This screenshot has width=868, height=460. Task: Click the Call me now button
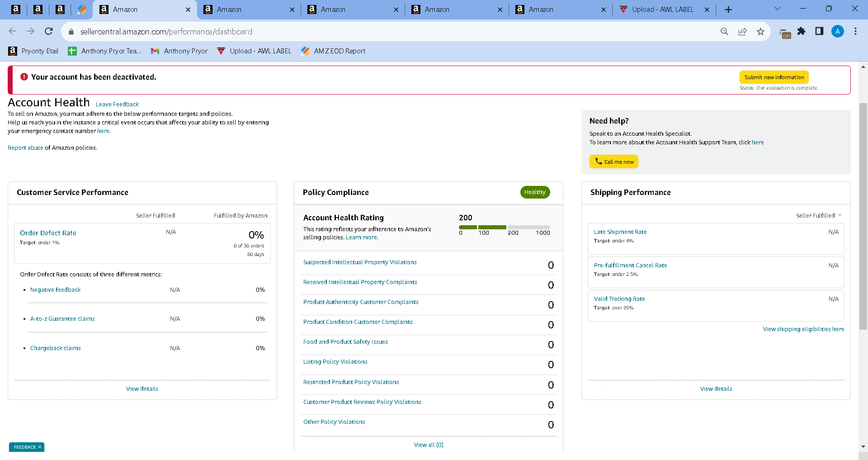tap(613, 161)
